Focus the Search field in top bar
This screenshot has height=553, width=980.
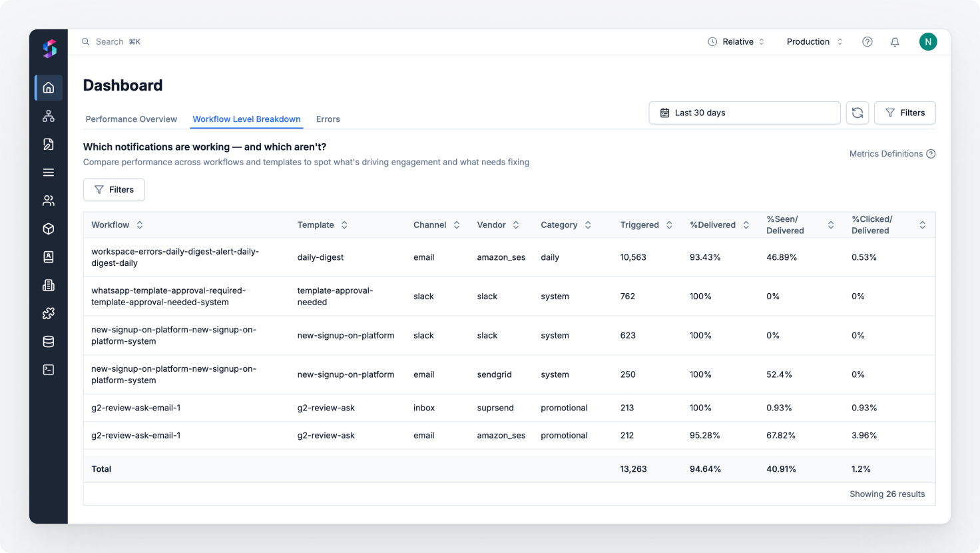pyautogui.click(x=111, y=41)
